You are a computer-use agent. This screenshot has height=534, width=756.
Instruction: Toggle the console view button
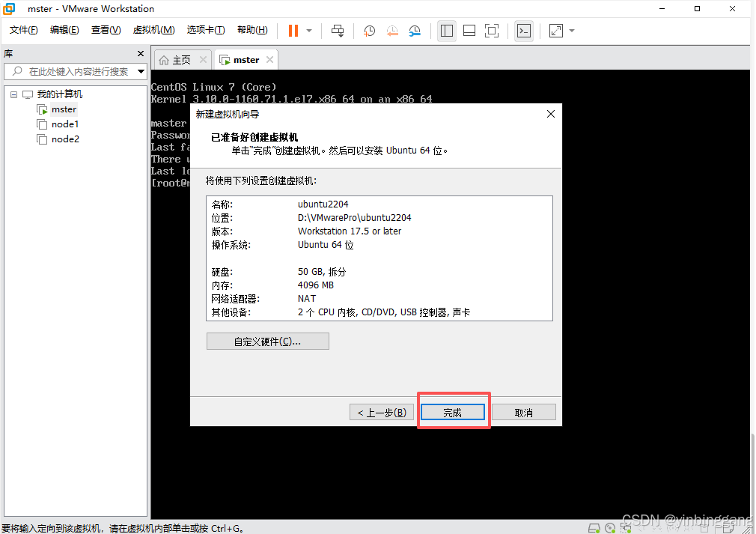pyautogui.click(x=524, y=31)
